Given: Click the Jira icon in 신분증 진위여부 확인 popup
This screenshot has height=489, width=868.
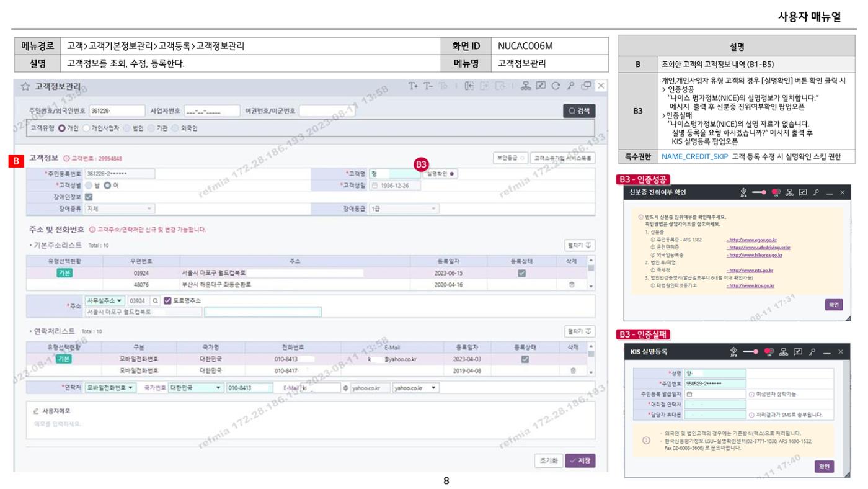Looking at the screenshot, I should [x=743, y=193].
